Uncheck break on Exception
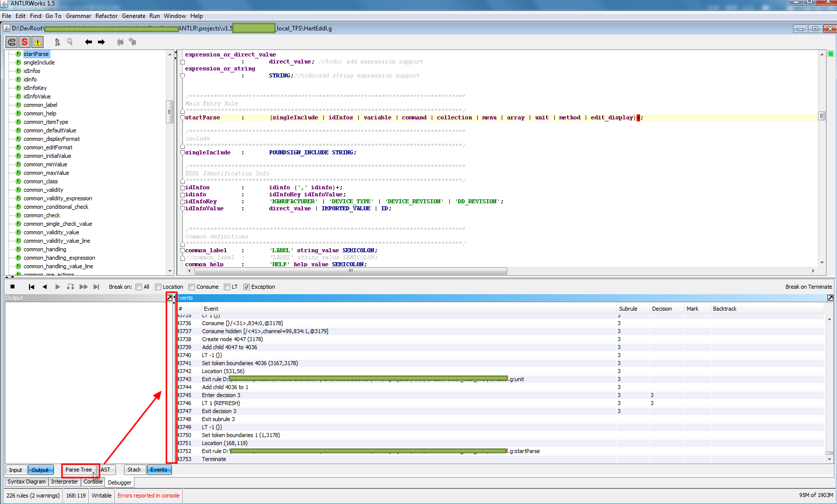Screen dimensions: 837x504 click(x=246, y=287)
